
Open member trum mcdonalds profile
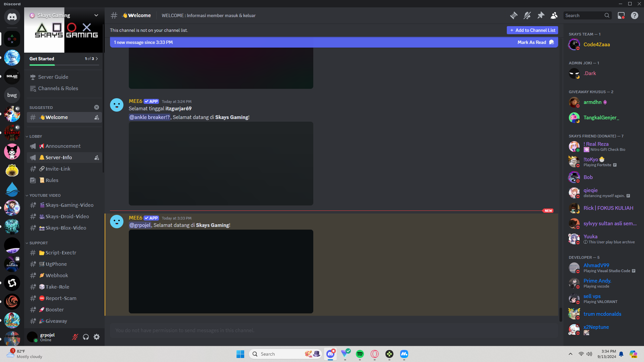pyautogui.click(x=603, y=314)
